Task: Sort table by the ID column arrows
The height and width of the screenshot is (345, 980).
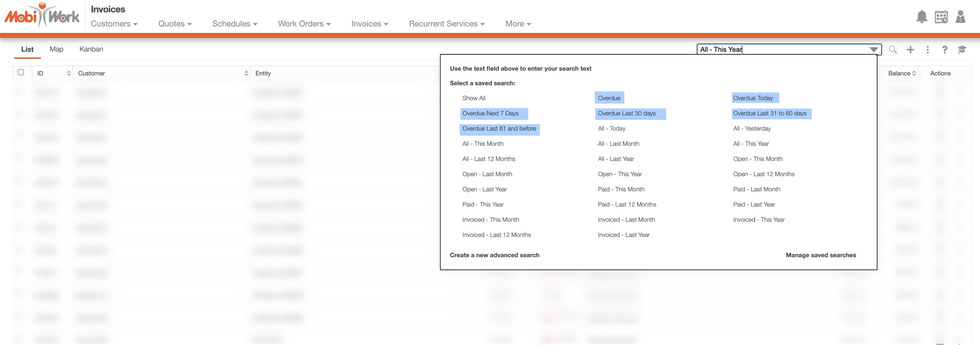Action: tap(69, 73)
